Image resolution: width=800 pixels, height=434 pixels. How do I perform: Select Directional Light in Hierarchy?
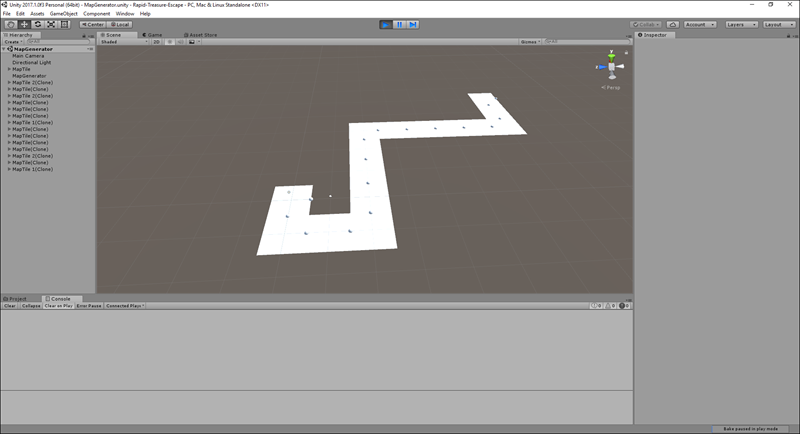point(33,62)
